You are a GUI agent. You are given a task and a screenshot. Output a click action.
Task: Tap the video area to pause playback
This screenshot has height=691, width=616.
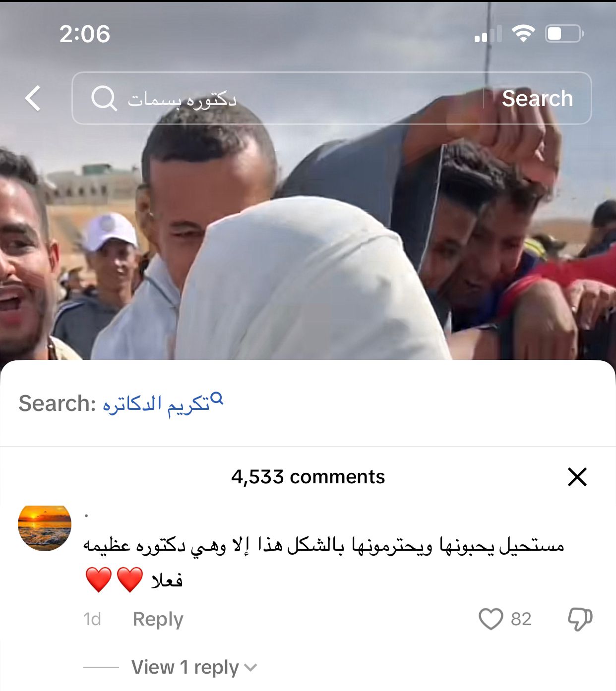(308, 238)
